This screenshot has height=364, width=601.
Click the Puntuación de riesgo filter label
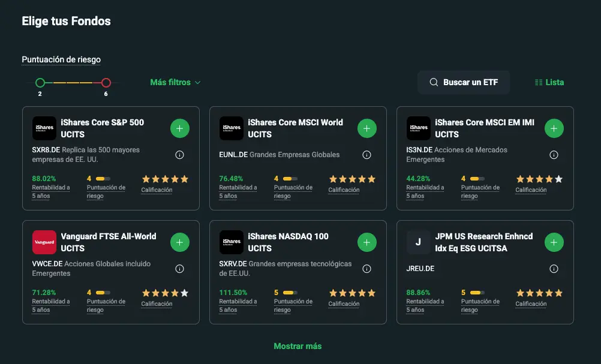tap(61, 60)
